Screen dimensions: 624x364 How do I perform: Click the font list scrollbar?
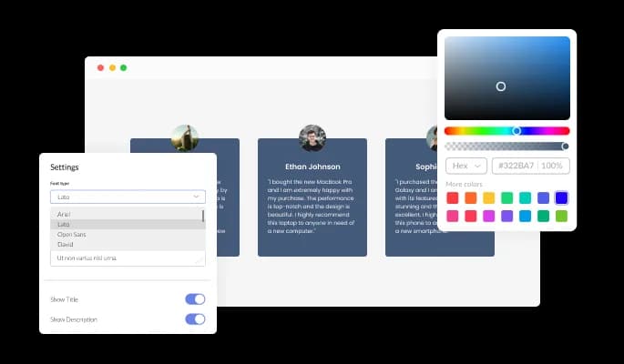coord(203,217)
